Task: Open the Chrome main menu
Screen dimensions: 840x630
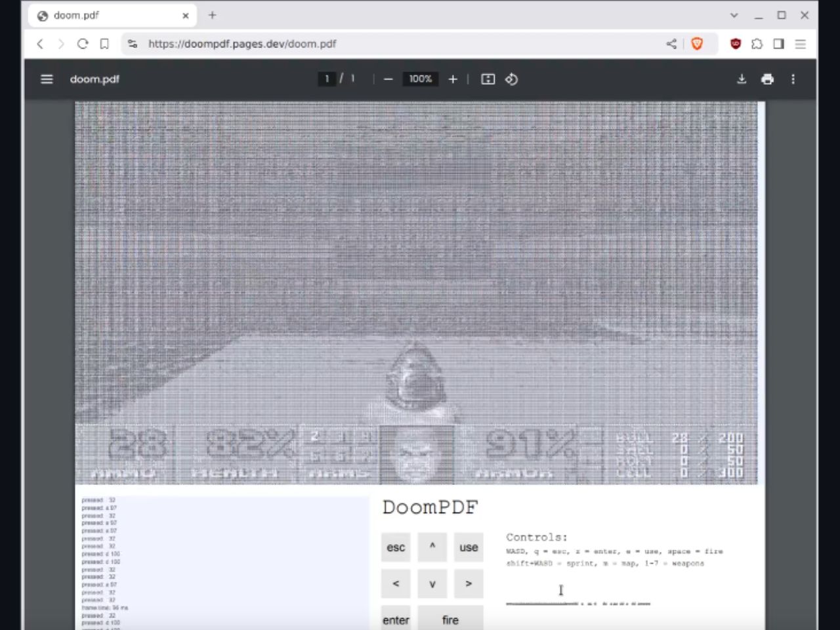Action: pyautogui.click(x=801, y=44)
